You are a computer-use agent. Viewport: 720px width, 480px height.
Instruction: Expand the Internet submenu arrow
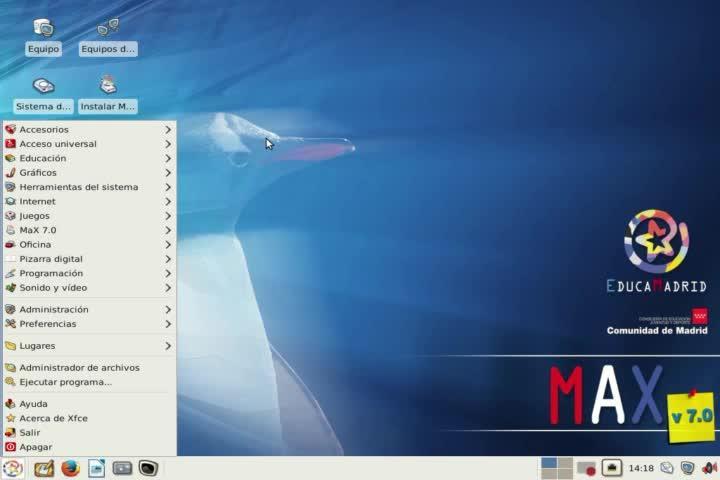point(168,201)
